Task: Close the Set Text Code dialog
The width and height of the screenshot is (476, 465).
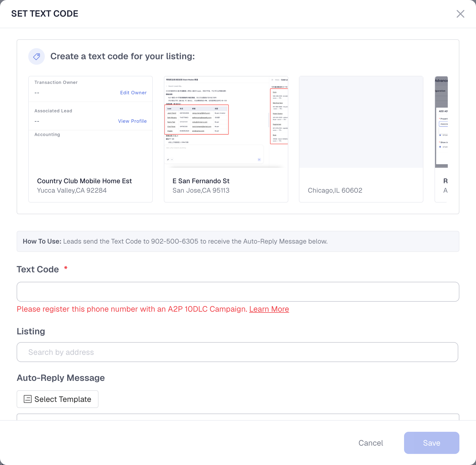Action: coord(460,14)
